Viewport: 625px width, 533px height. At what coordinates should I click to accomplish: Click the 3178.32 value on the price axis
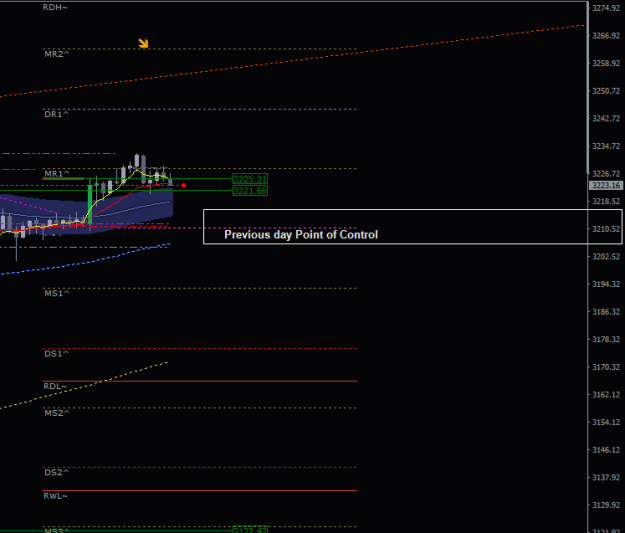pos(606,339)
